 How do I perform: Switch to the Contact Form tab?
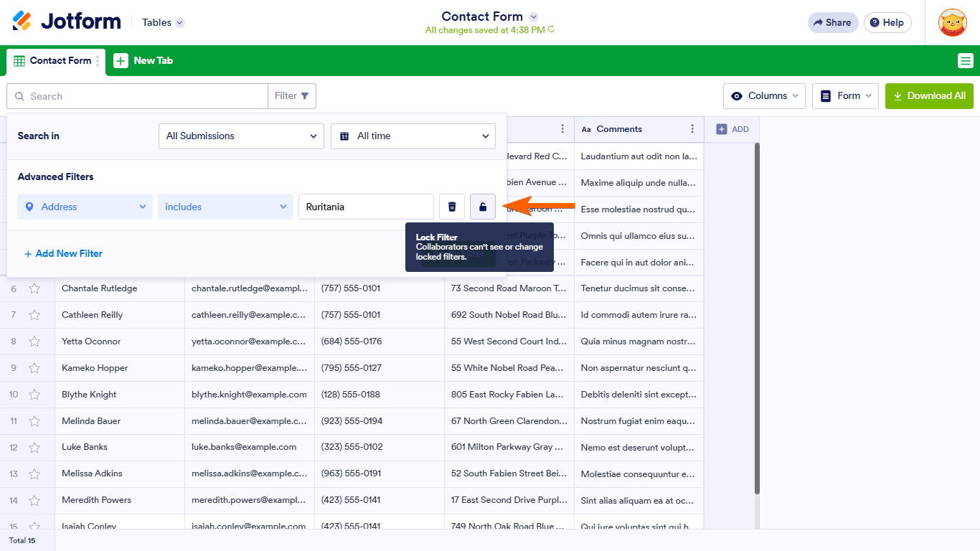(x=56, y=61)
